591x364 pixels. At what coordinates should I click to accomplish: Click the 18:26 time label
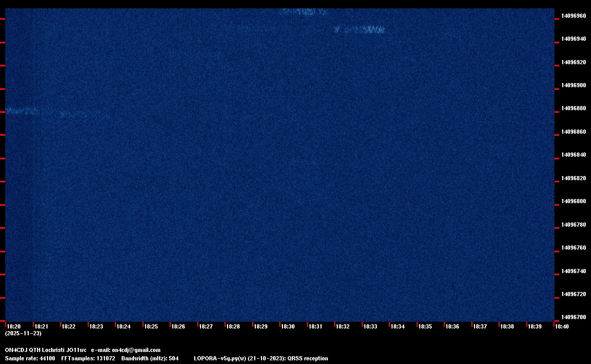[x=178, y=326]
